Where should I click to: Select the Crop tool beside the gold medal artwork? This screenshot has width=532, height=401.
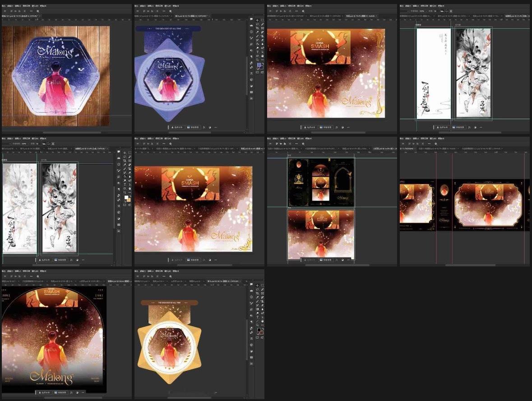coord(257,294)
